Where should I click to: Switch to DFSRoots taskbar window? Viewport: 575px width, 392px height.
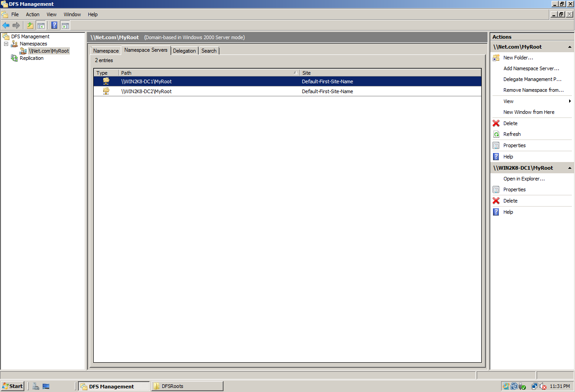[x=187, y=386]
